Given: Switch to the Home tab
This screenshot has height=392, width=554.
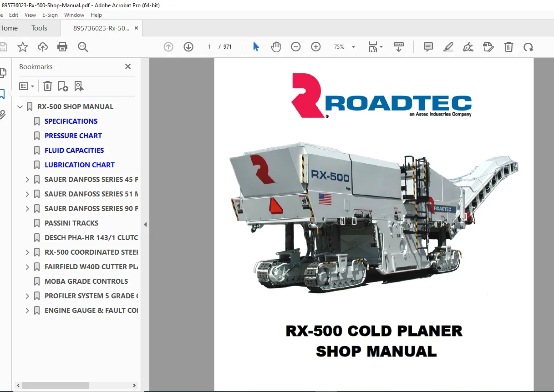Looking at the screenshot, I should (x=9, y=28).
